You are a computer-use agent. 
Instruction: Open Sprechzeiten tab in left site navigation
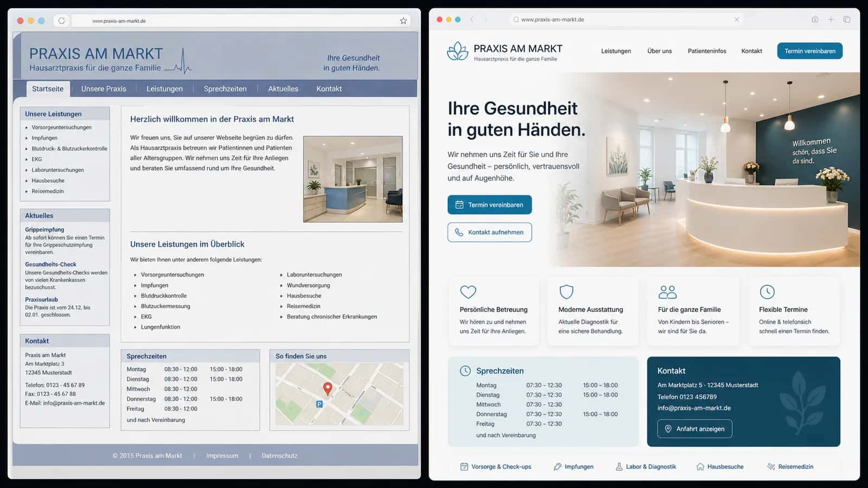coord(225,89)
